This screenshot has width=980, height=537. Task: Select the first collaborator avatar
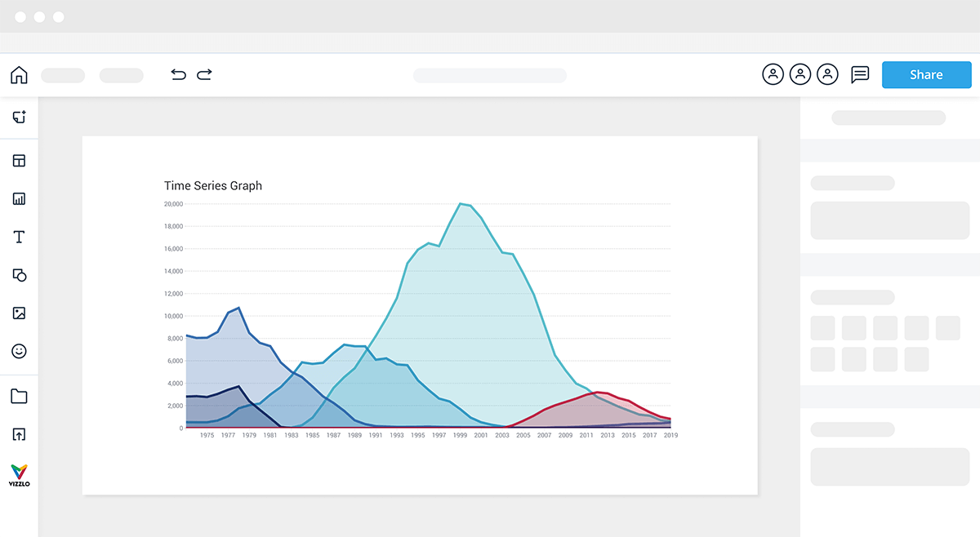[x=773, y=75]
